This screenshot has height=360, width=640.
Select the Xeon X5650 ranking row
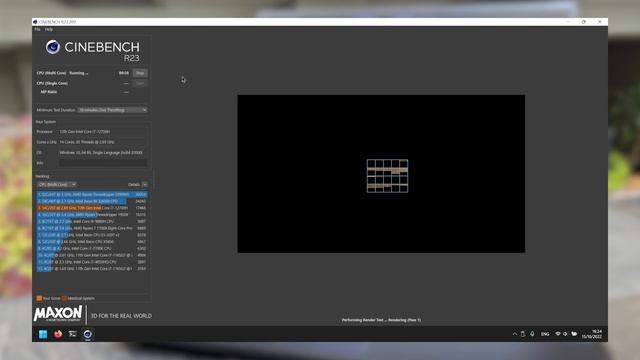click(92, 242)
